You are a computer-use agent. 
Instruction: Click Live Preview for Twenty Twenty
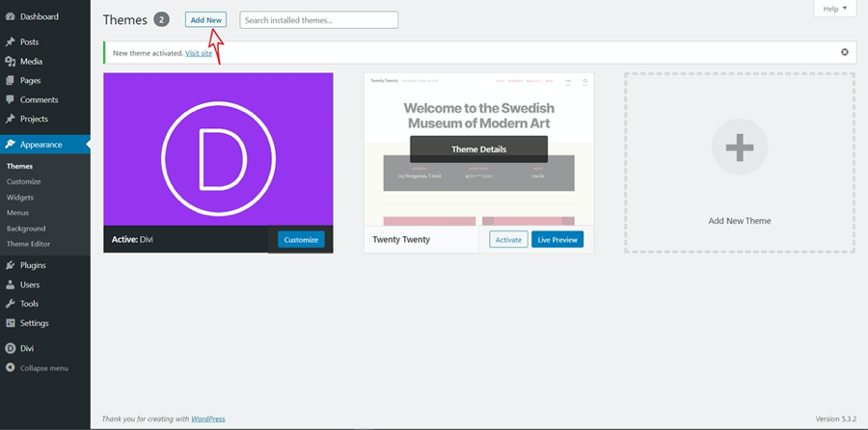tap(557, 240)
